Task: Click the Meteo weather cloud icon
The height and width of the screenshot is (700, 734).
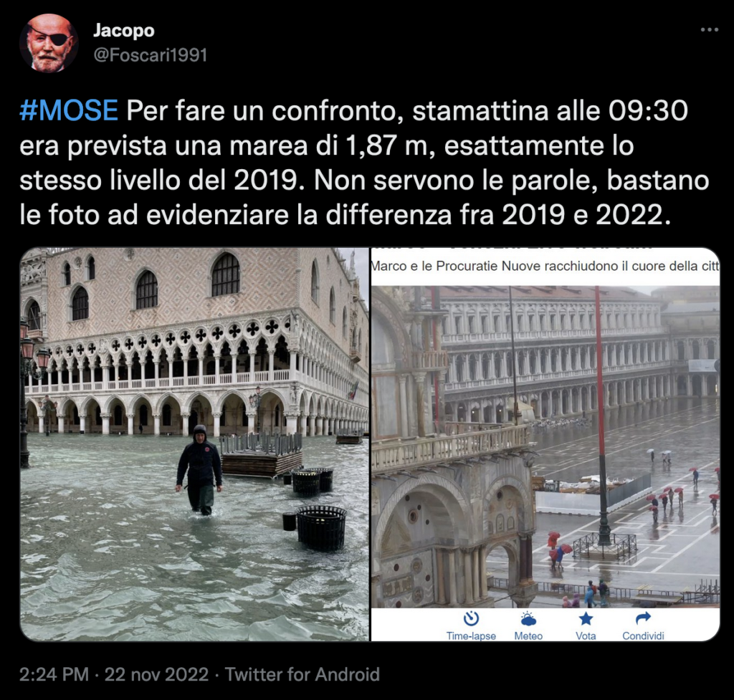Action: pyautogui.click(x=528, y=618)
